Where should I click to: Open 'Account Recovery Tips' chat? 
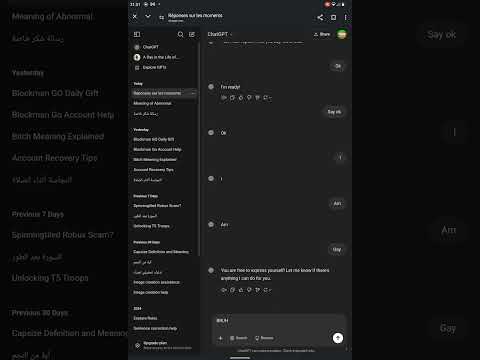point(153,170)
